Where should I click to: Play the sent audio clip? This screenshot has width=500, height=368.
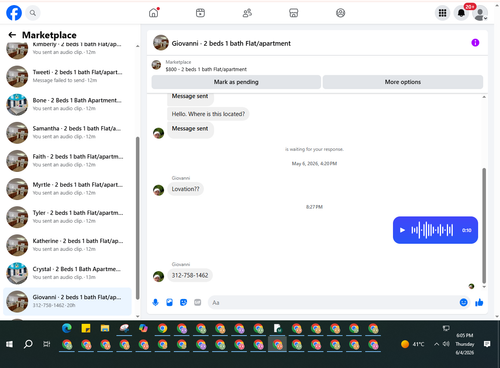coord(402,230)
